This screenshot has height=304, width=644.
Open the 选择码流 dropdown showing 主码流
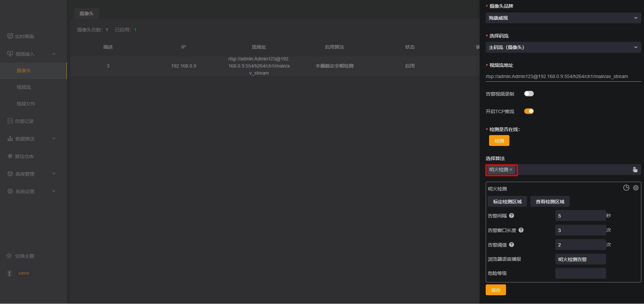point(563,47)
